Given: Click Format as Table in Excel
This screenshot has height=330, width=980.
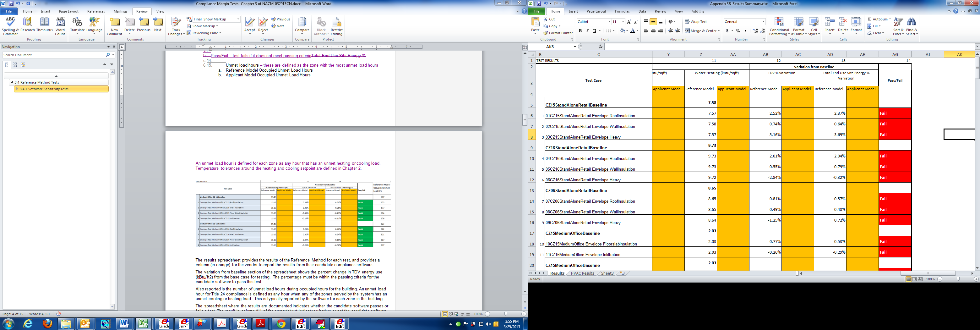Looking at the screenshot, I should pyautogui.click(x=798, y=27).
